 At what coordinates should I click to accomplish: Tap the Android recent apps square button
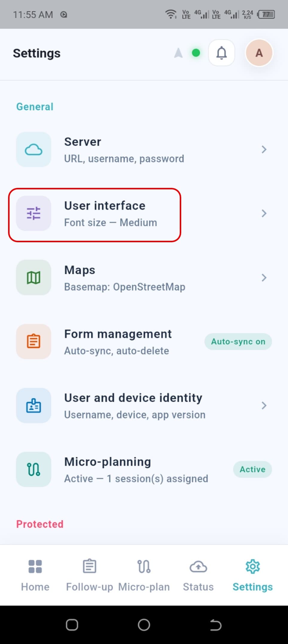[x=72, y=625]
